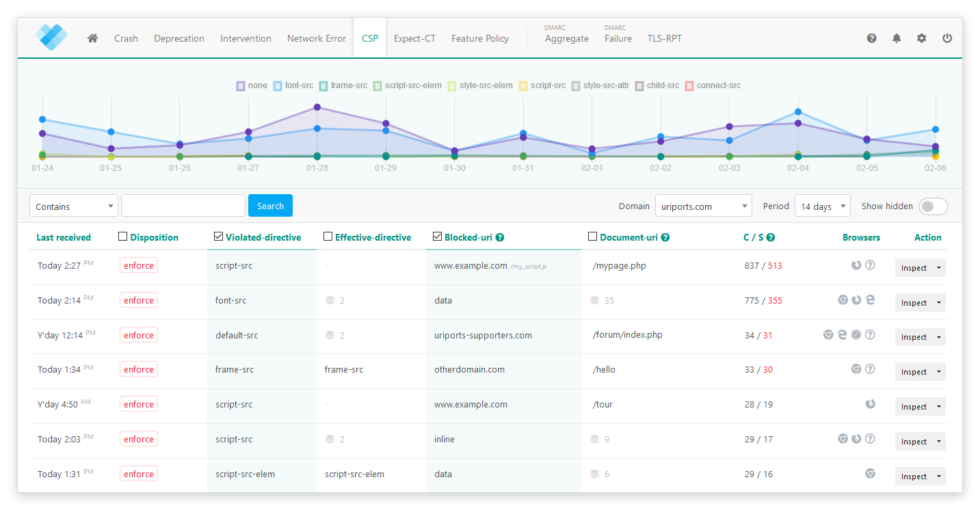Log out via the power icon
This screenshot has width=980, height=510.
(x=947, y=38)
